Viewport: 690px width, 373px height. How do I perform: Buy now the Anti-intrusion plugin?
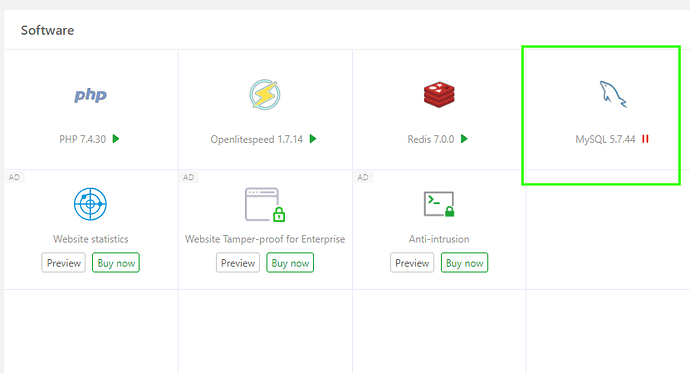pos(464,263)
